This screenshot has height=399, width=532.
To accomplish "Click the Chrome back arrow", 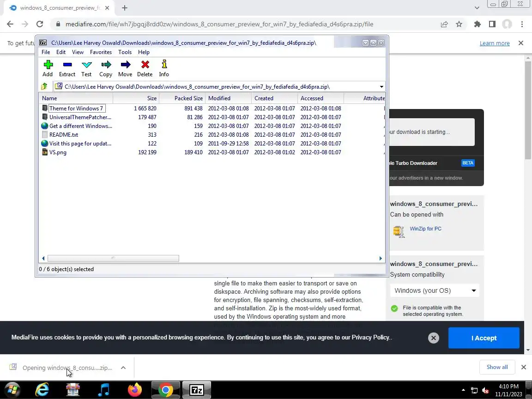I will click(10, 24).
